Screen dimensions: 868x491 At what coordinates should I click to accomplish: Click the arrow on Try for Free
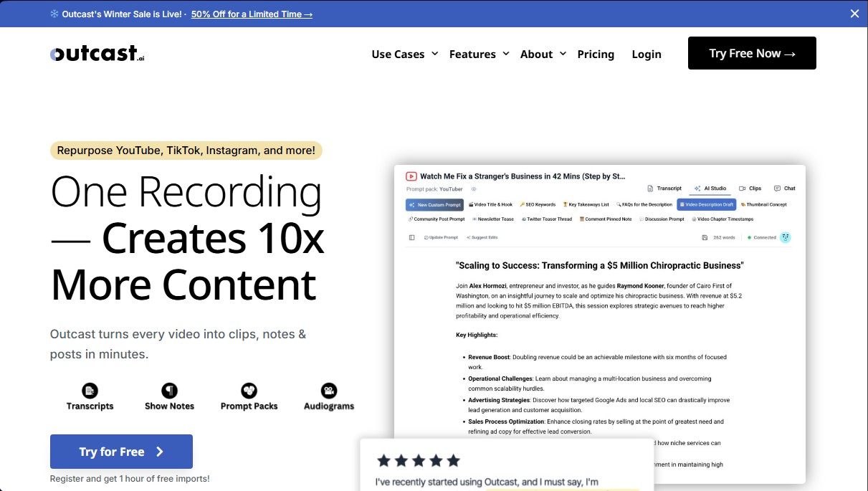click(x=160, y=452)
